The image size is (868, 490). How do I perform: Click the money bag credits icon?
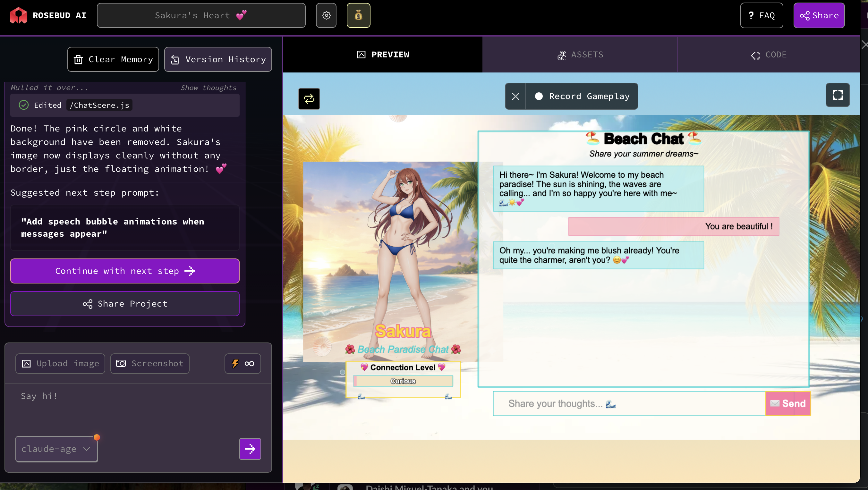(358, 15)
